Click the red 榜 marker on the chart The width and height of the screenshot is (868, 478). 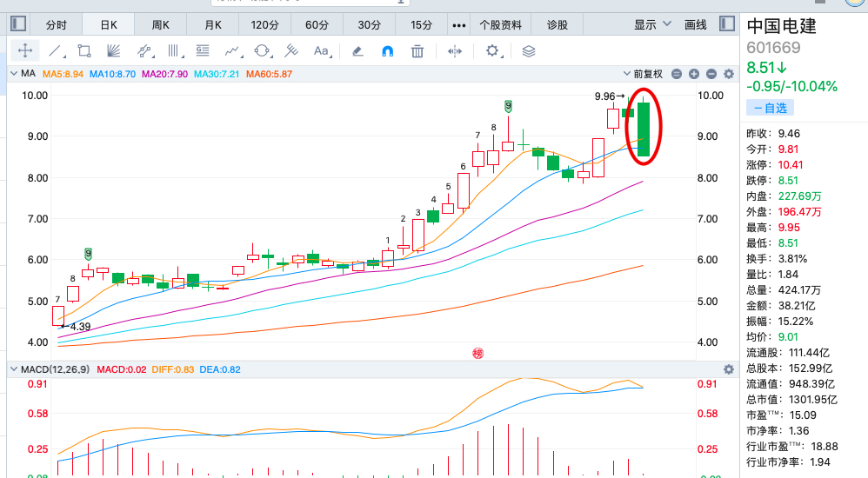tap(477, 353)
